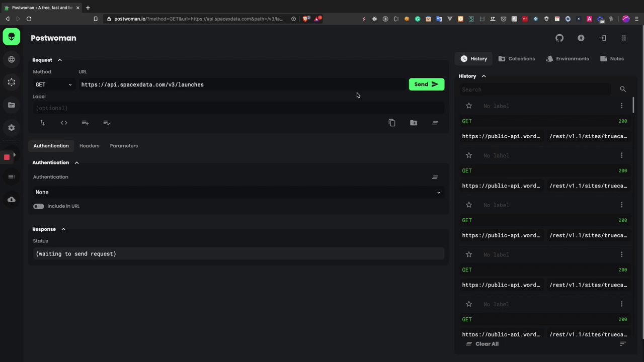Switch to the Headers tab
The image size is (644, 362).
click(x=89, y=146)
